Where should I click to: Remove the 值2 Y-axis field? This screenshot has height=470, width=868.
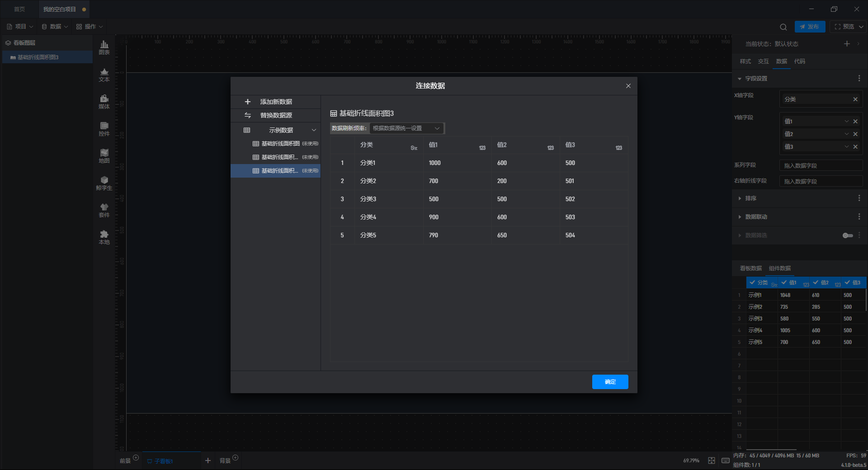point(855,134)
